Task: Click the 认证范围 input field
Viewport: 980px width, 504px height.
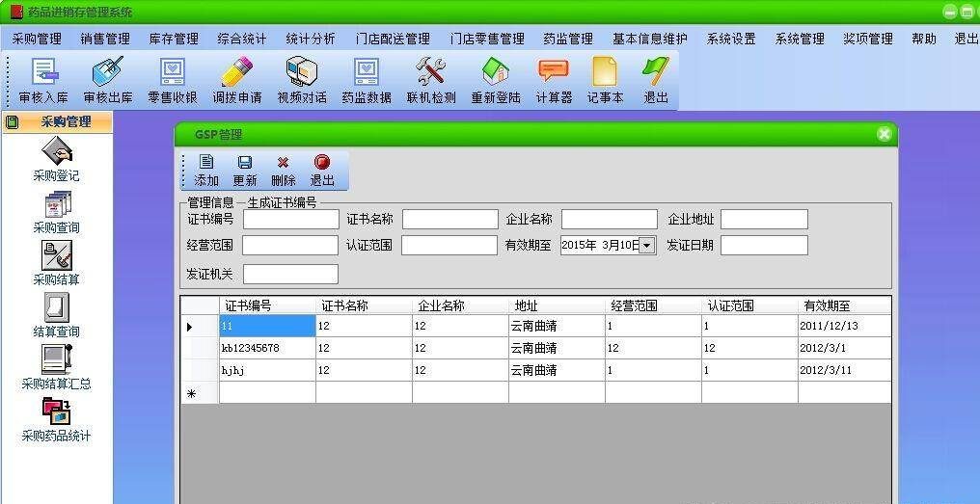Action: [449, 246]
